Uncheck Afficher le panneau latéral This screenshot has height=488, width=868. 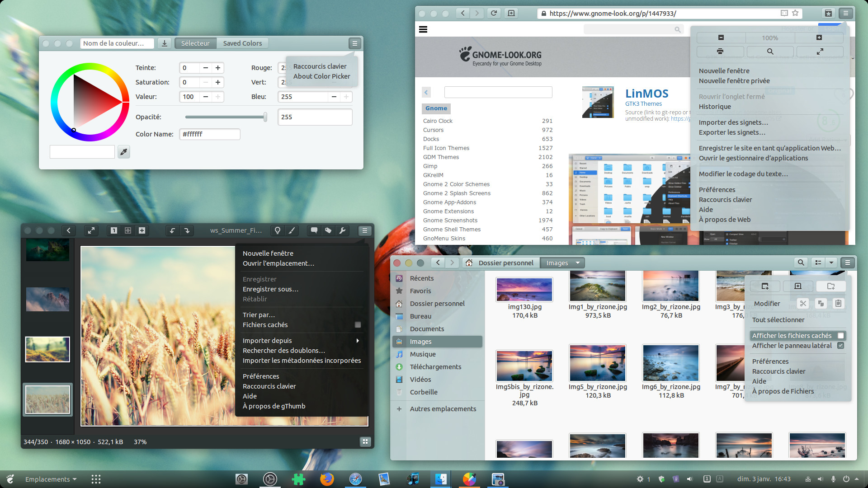point(840,346)
